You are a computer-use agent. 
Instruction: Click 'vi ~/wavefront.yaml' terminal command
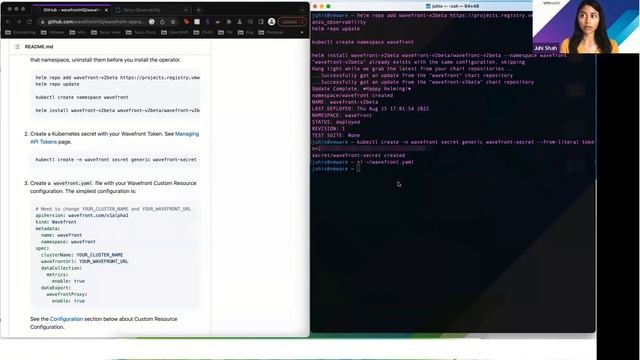tap(385, 162)
